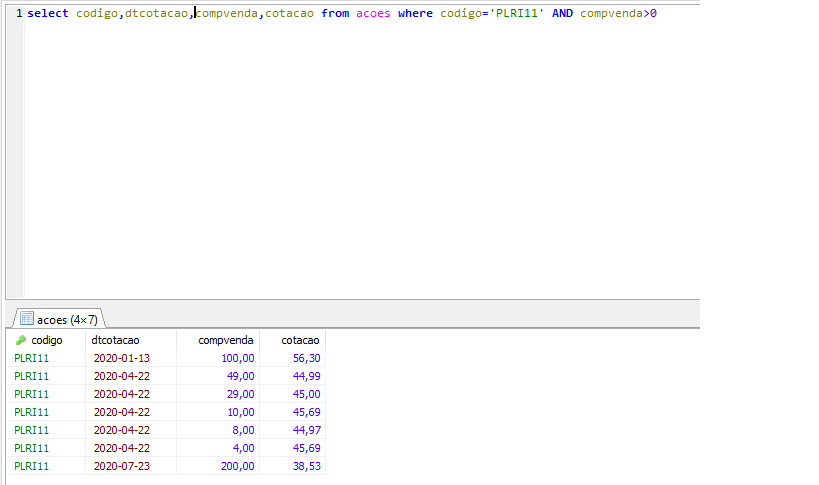The height and width of the screenshot is (485, 819).
Task: Select the acoes (4×7) result tab
Action: 60,319
